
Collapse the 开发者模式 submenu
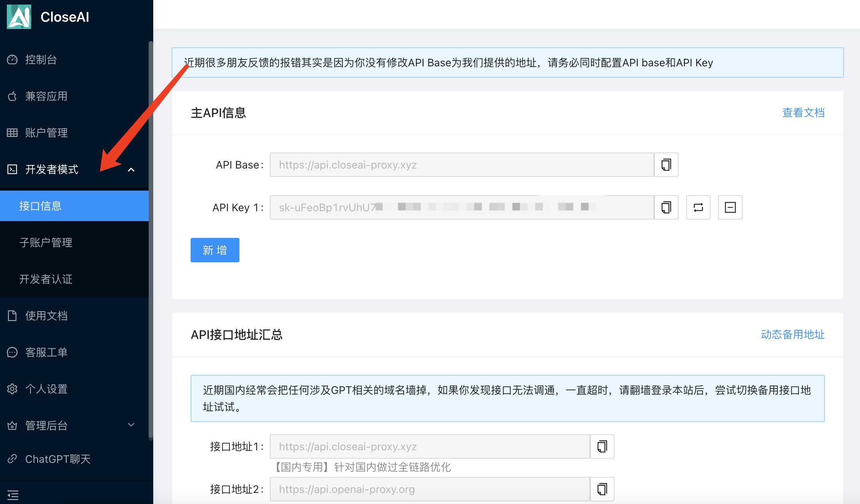pos(132,169)
